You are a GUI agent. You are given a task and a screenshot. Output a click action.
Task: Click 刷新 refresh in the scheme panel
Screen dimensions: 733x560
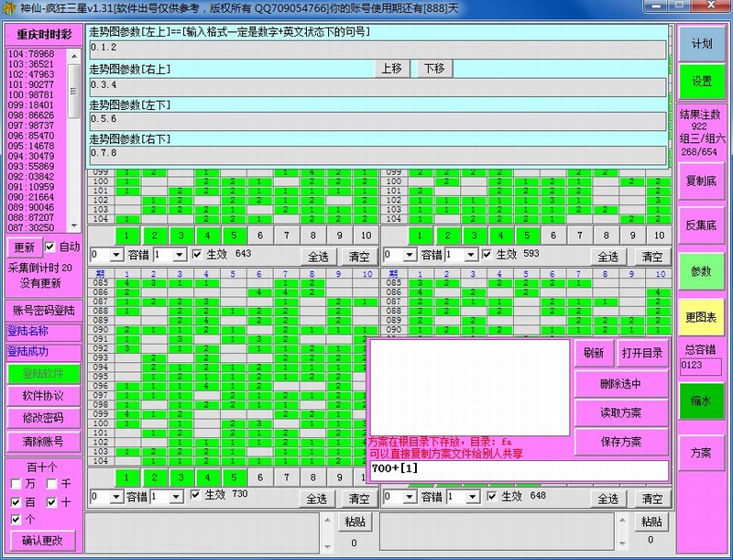[593, 353]
